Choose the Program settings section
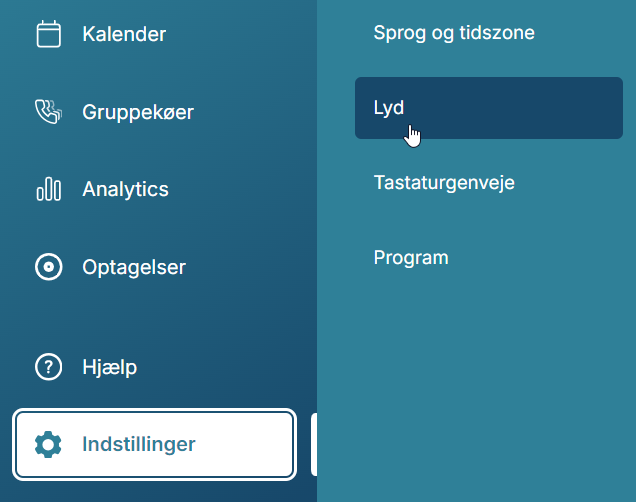Image resolution: width=636 pixels, height=502 pixels. [411, 258]
